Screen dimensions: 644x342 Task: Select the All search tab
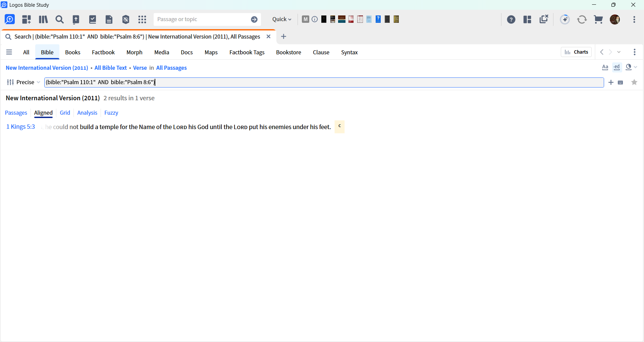[26, 52]
